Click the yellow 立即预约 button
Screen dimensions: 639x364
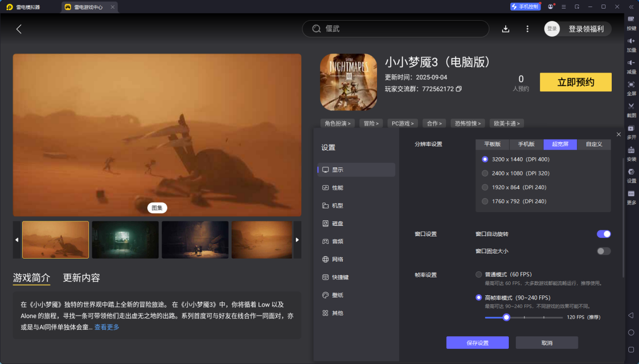576,82
